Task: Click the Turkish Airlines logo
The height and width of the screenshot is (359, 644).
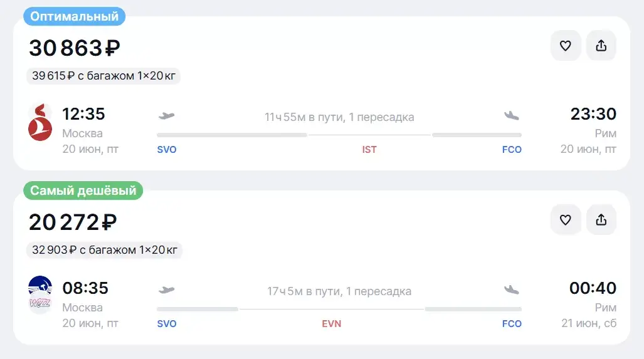Action: pos(40,122)
